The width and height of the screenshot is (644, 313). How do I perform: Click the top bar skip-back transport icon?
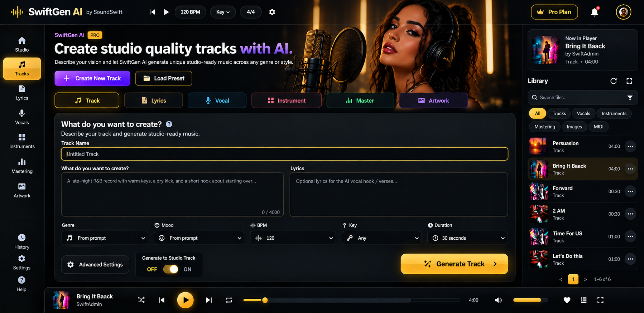click(x=152, y=12)
